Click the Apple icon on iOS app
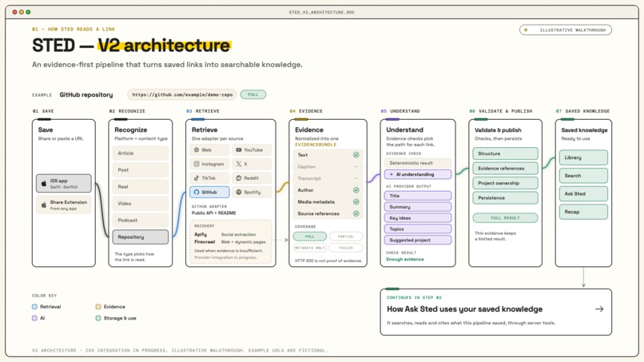 tap(44, 183)
